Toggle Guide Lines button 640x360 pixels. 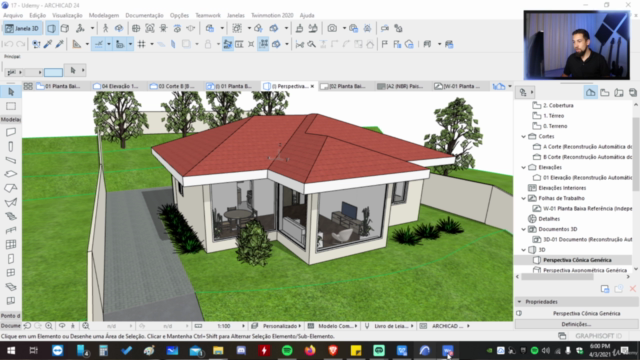click(98, 44)
